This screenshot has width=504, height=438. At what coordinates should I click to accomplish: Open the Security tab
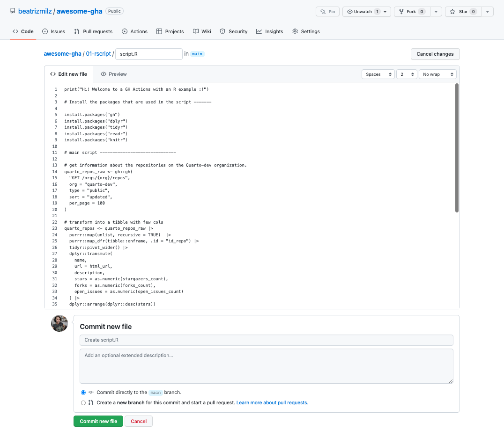click(x=233, y=31)
